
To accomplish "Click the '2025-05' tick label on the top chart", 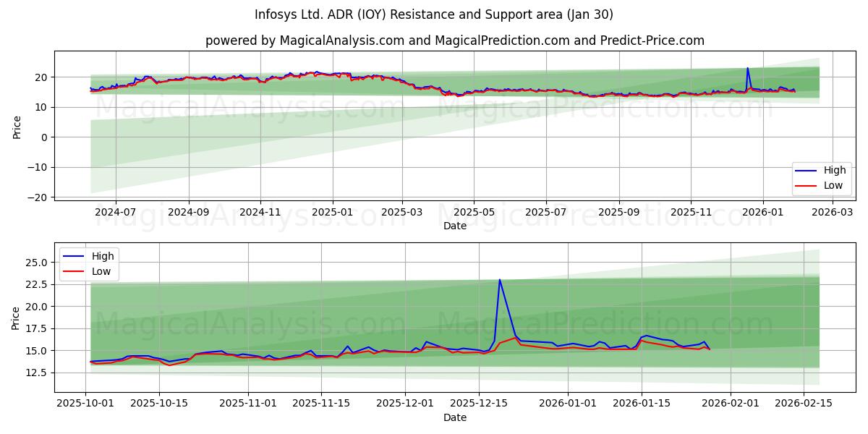I will (x=474, y=213).
